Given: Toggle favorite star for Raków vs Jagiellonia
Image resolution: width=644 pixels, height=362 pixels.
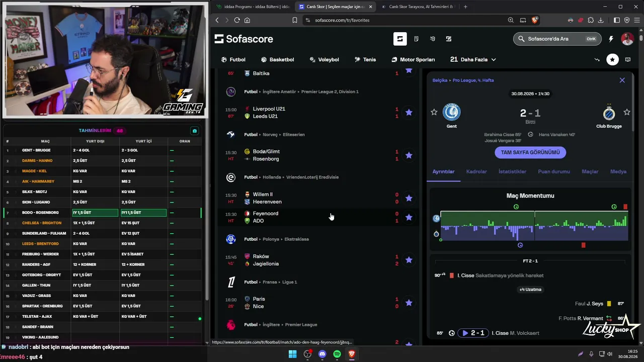Looking at the screenshot, I should (x=409, y=260).
